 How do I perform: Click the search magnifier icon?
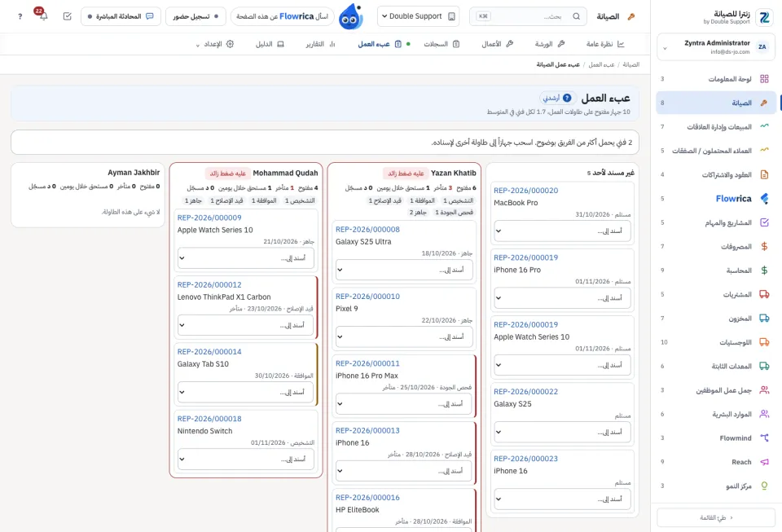576,16
